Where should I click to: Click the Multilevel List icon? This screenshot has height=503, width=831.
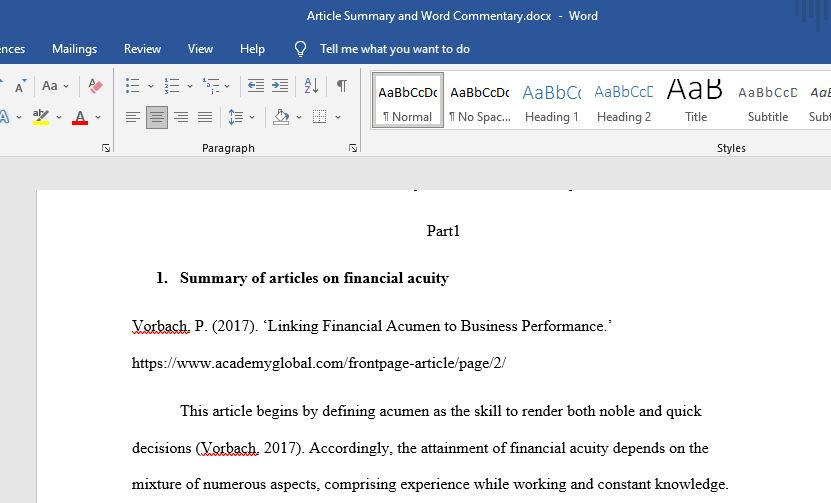pyautogui.click(x=210, y=85)
